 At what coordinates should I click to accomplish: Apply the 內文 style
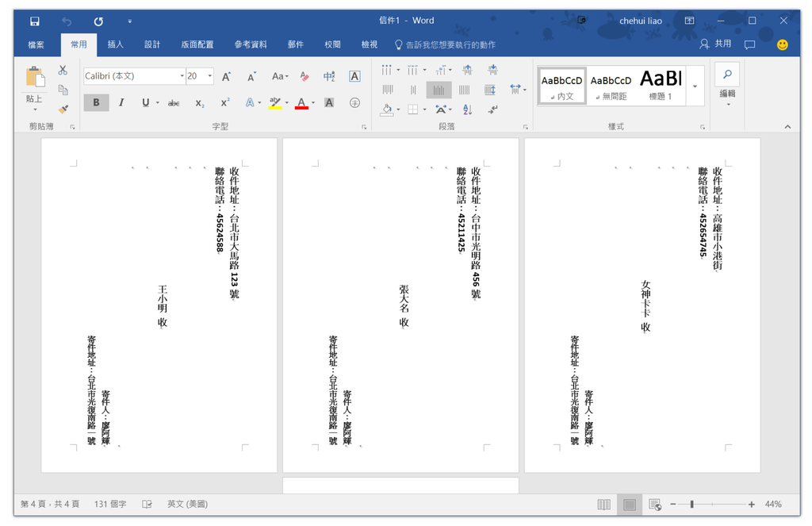click(x=562, y=86)
